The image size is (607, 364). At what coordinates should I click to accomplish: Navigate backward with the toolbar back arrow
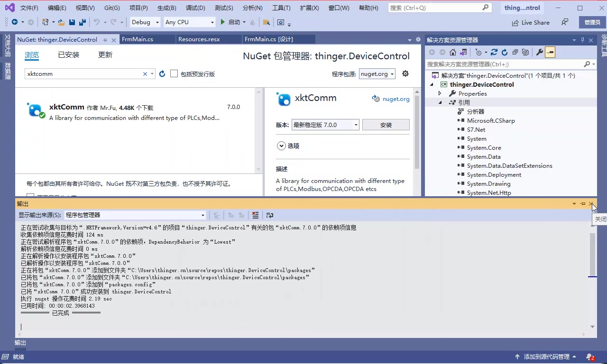point(14,22)
